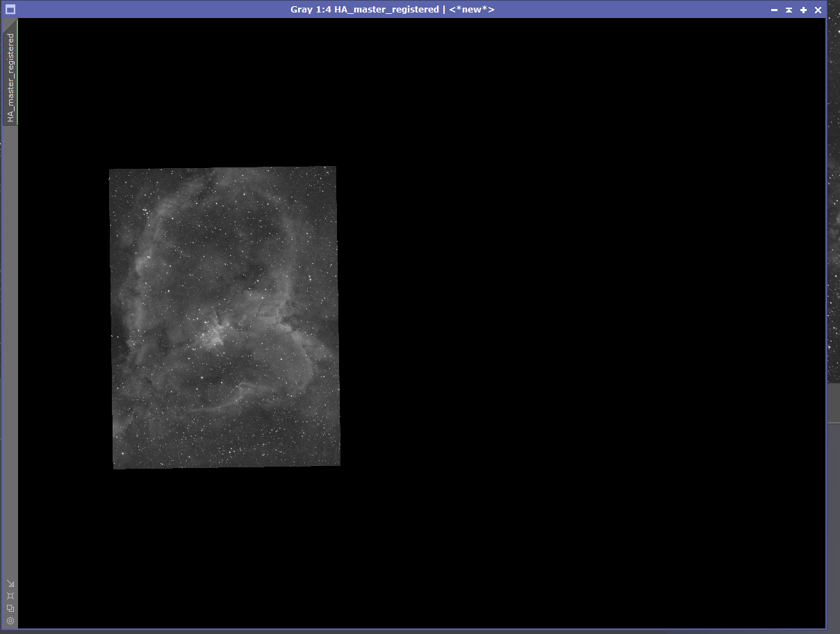Screen dimensions: 840x634
Task: Click the roll-up shade icon on the title bar
Action: (x=789, y=9)
